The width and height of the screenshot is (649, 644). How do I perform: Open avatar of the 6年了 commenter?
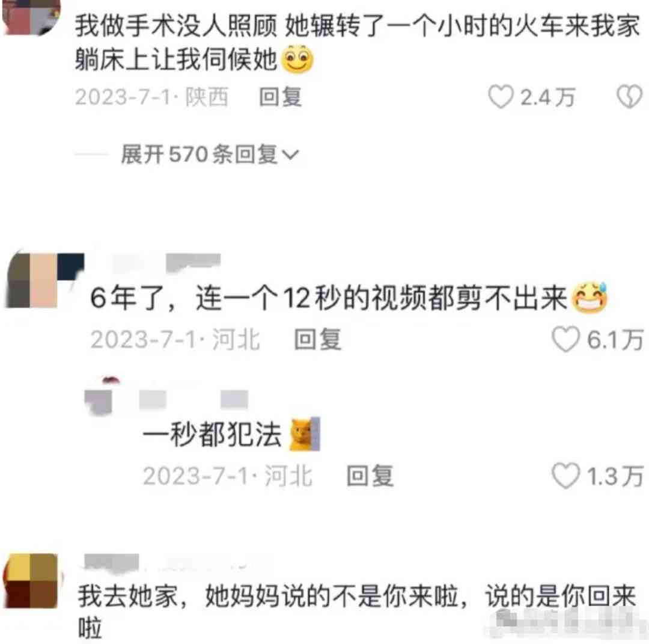pos(43,280)
